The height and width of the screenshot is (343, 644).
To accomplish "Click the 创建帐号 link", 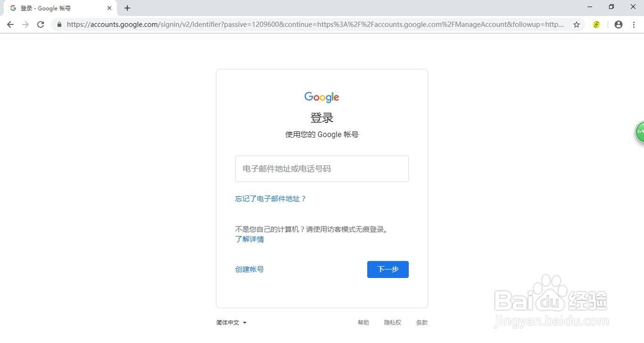I will click(249, 269).
